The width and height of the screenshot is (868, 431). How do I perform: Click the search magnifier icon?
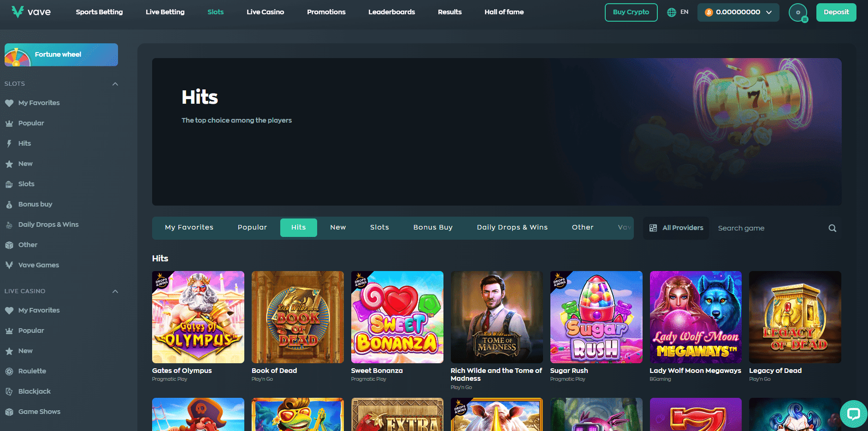click(x=832, y=228)
